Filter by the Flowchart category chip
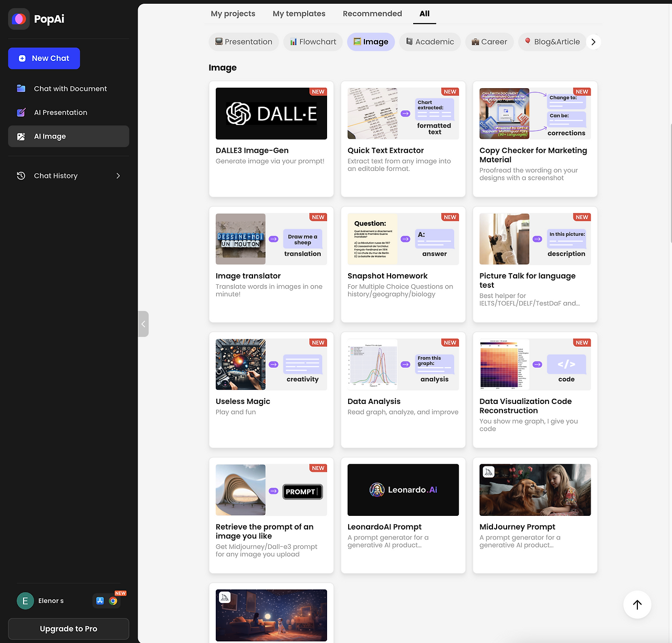This screenshot has width=672, height=643. [313, 42]
